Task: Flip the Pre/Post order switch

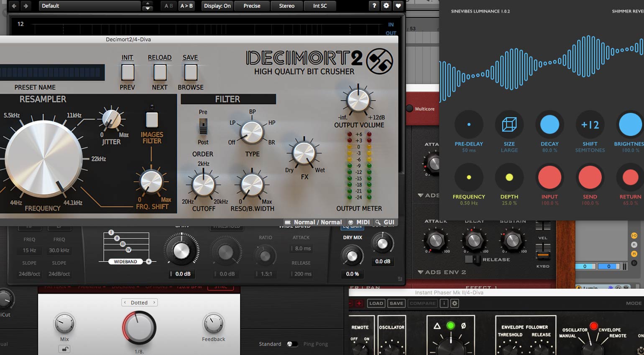Action: coord(203,126)
